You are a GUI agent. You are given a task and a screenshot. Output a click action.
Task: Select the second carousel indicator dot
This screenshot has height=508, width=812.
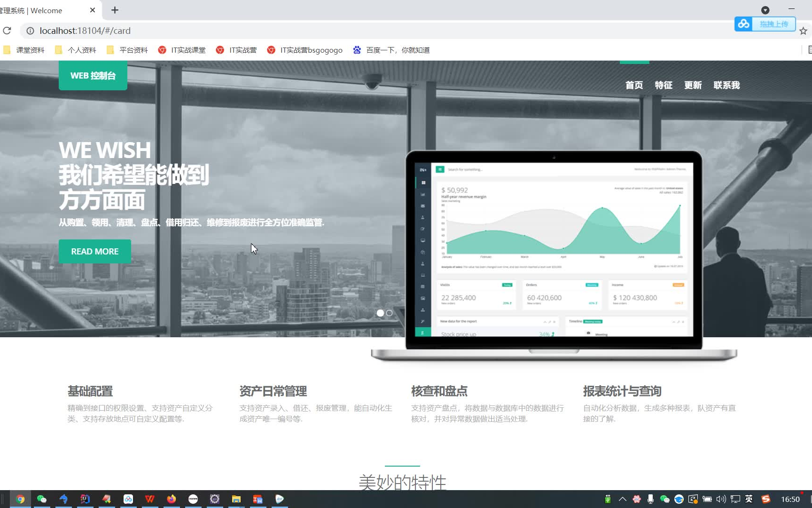tap(389, 313)
